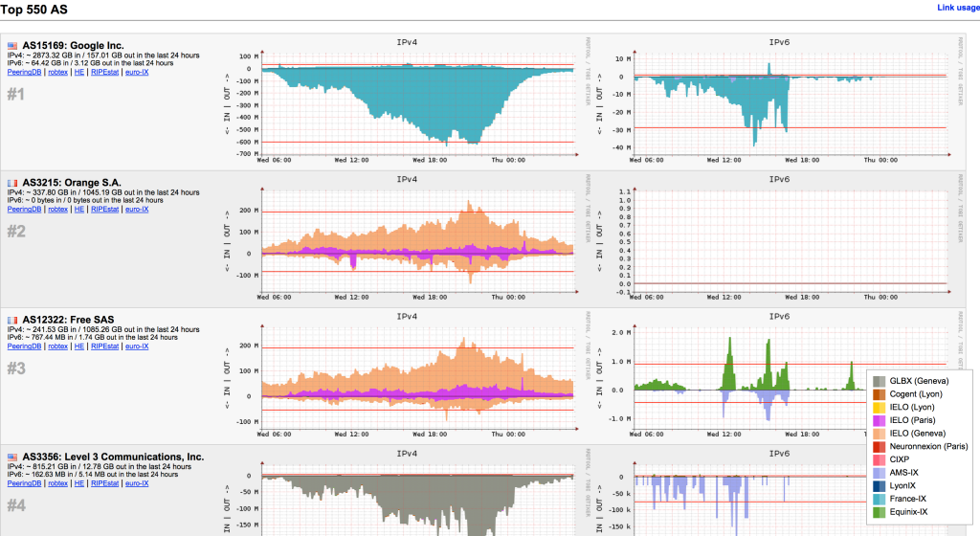The width and height of the screenshot is (980, 536).
Task: Click the French flag beside AS12322 Free SAS
Action: pos(12,319)
